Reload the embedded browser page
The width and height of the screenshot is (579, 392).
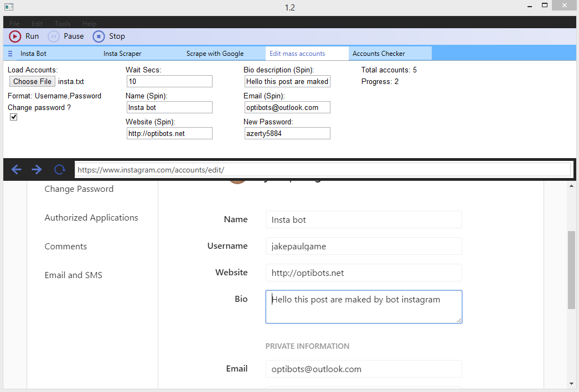point(59,170)
